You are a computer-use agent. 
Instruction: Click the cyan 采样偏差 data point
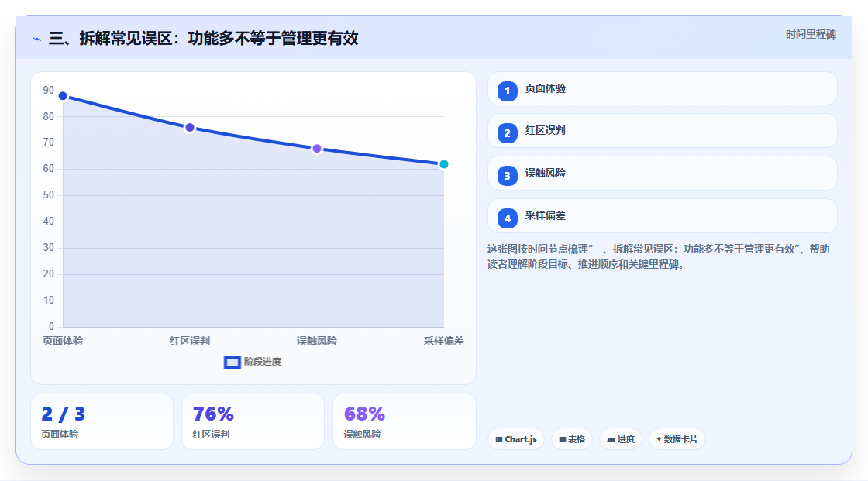coord(443,164)
